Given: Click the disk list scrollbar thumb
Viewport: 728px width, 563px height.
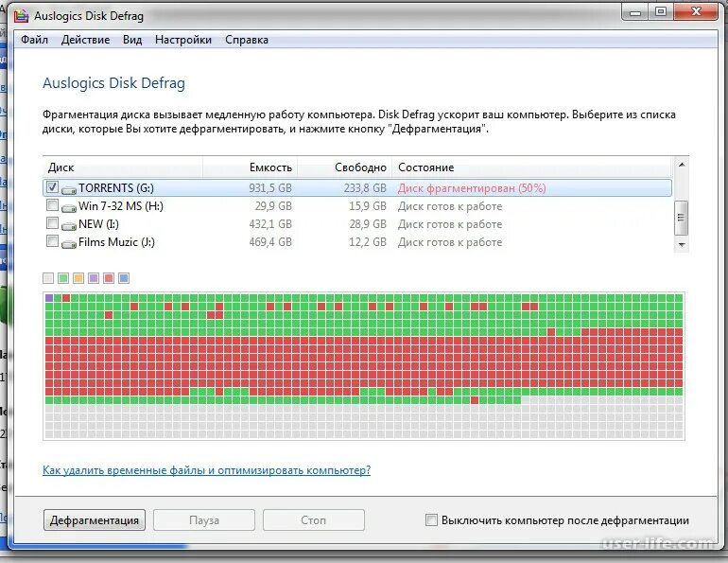Looking at the screenshot, I should [x=681, y=218].
